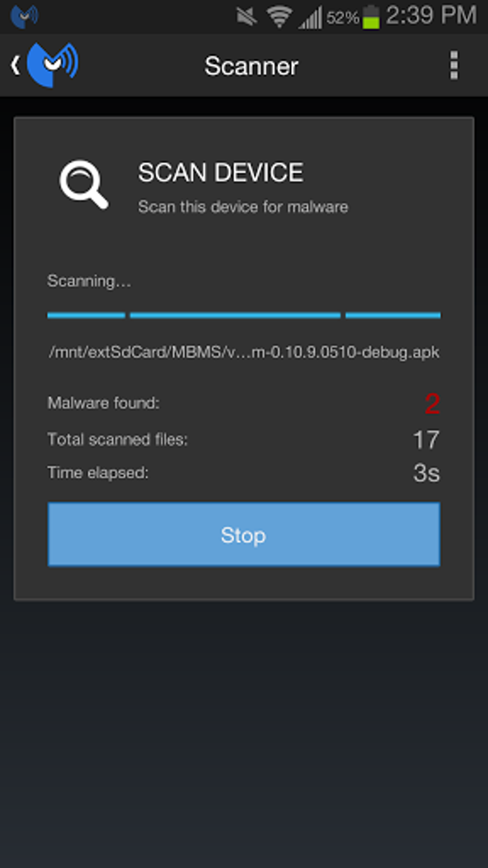Tap the Malwarebytes logo in header
This screenshot has height=868, width=488.
tap(53, 65)
